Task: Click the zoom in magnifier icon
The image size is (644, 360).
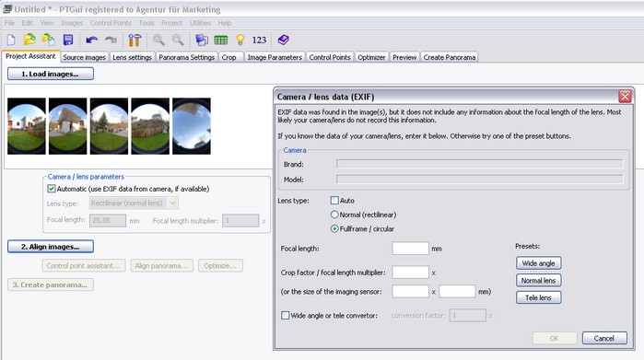Action: 158,40
